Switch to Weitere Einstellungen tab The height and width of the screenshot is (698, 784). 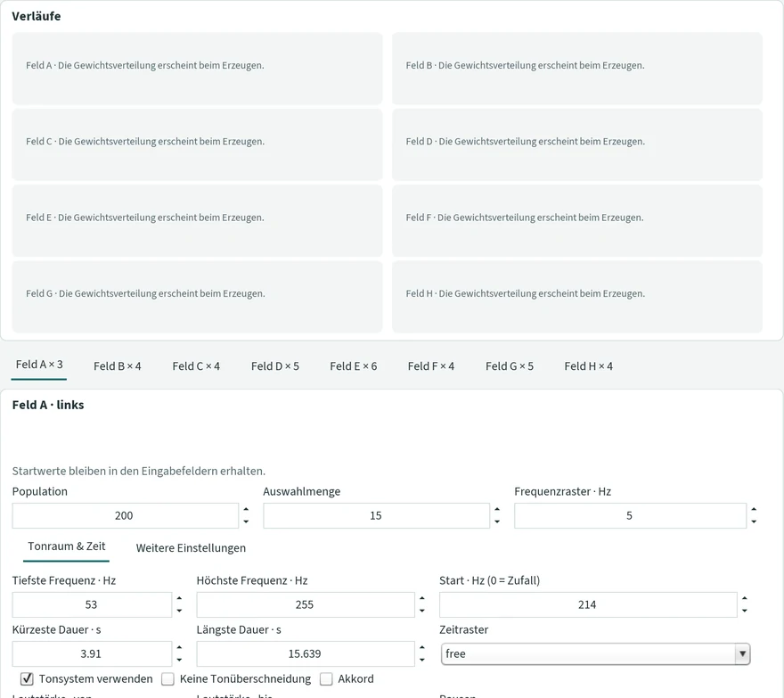[x=191, y=548]
